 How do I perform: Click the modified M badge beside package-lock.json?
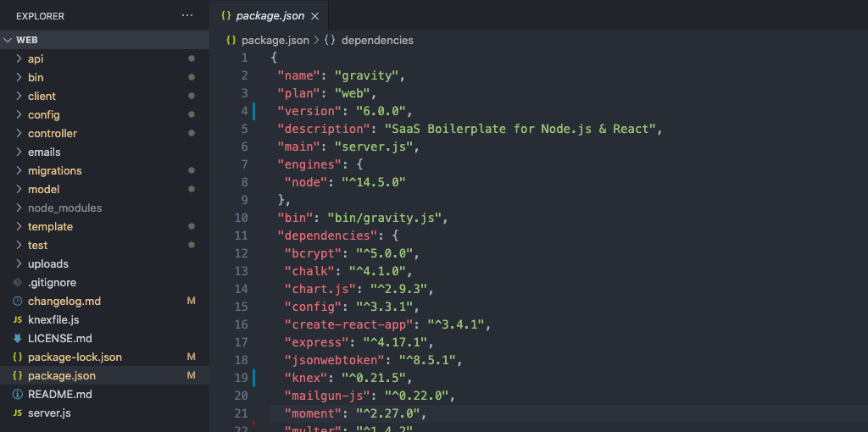[191, 357]
